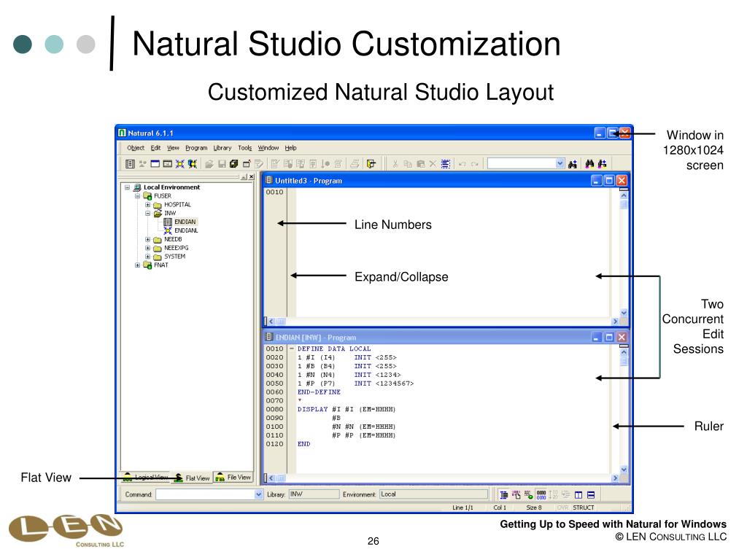
Task: Open the Command combo box dropdown
Action: 259,494
